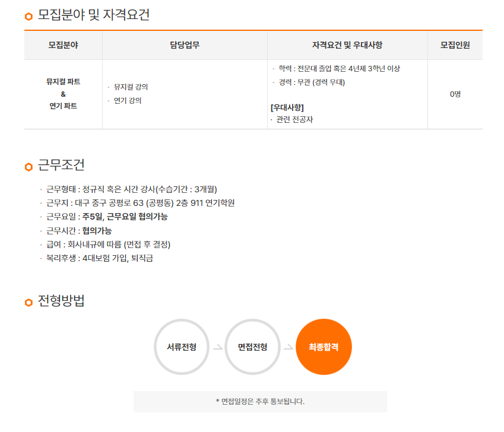Image resolution: width=504 pixels, height=432 pixels.
Task: Click the 근무지 address line
Action: click(140, 203)
